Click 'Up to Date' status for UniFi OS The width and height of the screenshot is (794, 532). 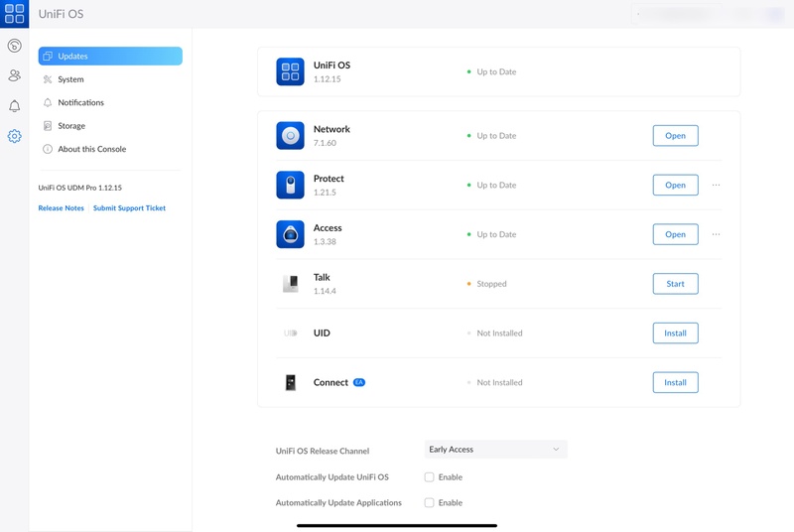(496, 71)
